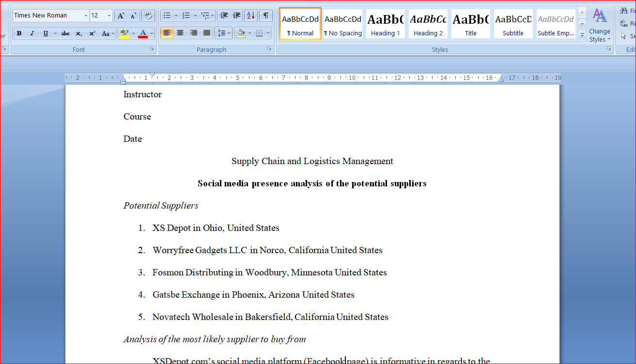Open highlight color dropdown arrow
Image resolution: width=636 pixels, height=364 pixels.
point(133,33)
